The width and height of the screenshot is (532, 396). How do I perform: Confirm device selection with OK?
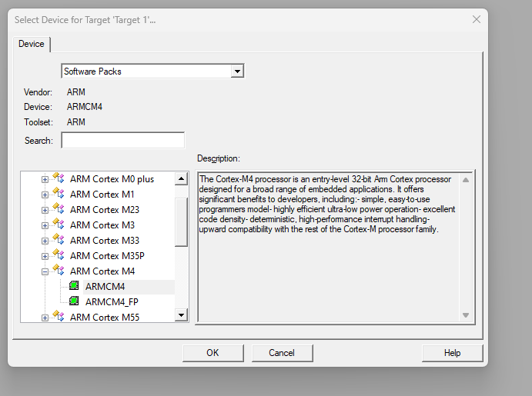212,353
